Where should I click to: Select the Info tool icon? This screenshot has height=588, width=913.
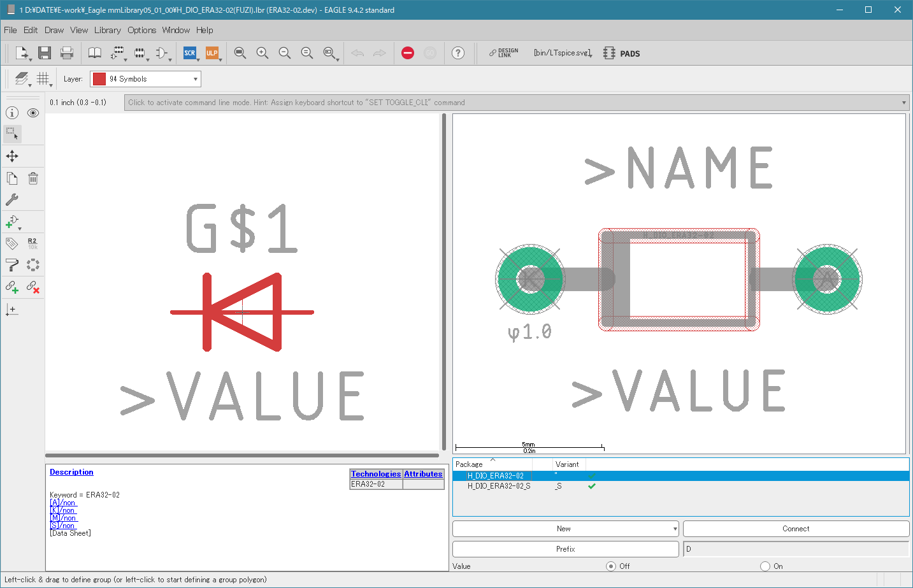click(x=12, y=113)
